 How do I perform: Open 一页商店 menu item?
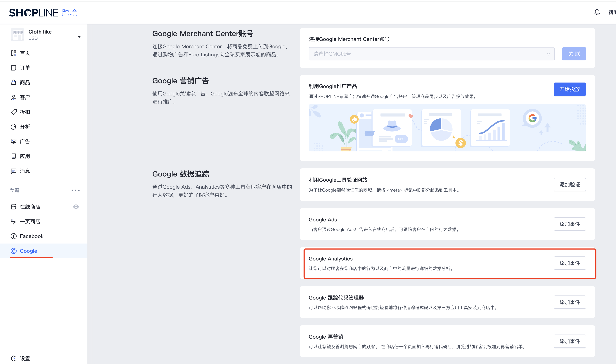pos(30,221)
